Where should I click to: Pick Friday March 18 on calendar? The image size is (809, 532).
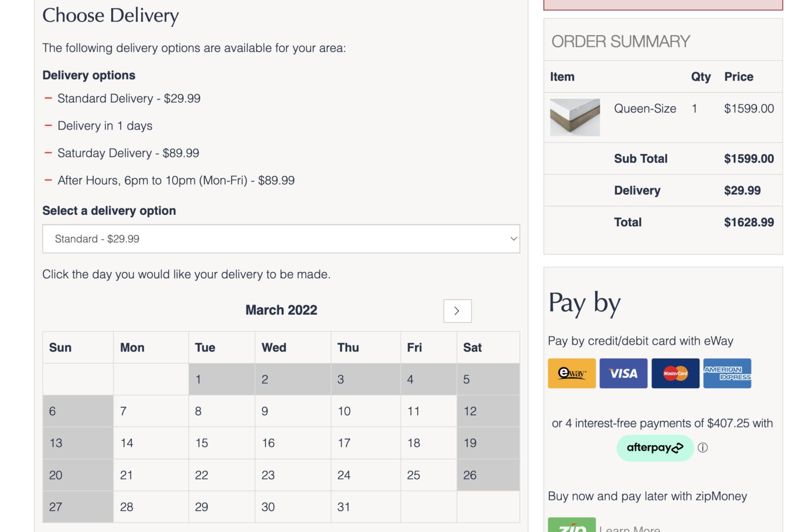click(428, 443)
